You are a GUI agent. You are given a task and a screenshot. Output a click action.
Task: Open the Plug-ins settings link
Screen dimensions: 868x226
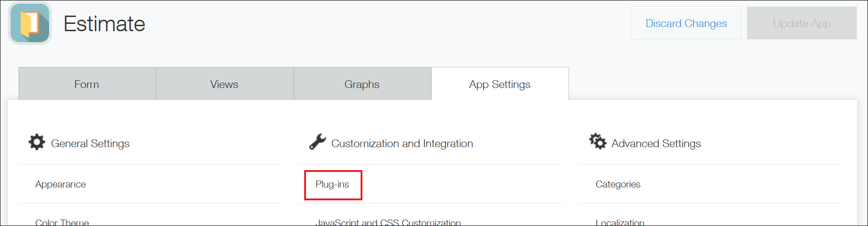[x=332, y=184]
